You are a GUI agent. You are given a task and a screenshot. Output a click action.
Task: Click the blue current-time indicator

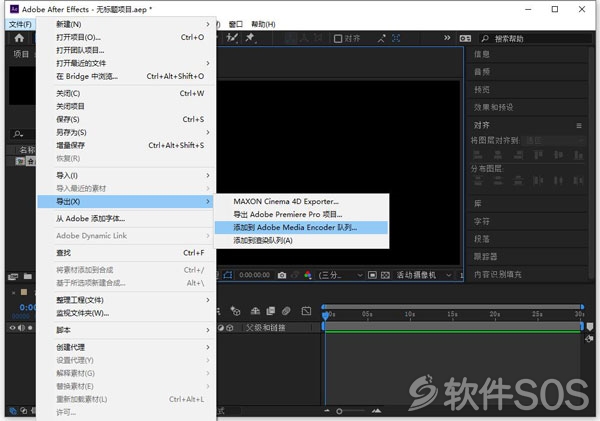[x=325, y=316]
